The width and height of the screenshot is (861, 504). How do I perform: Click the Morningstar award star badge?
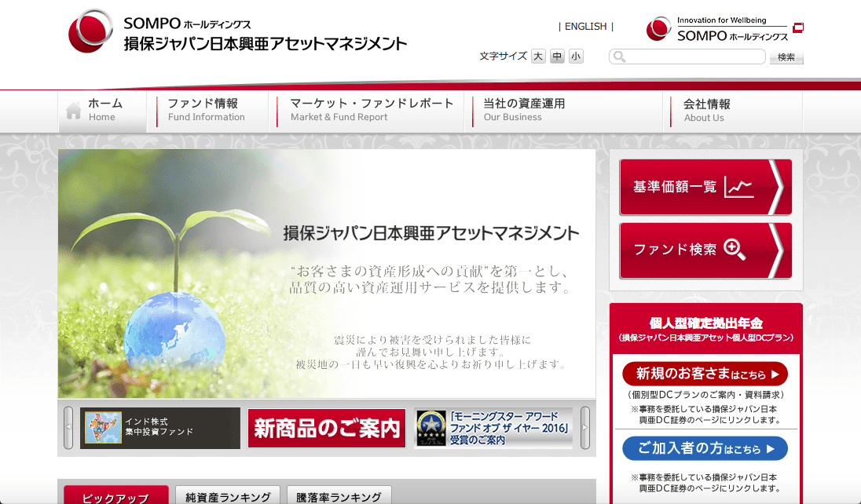point(431,428)
